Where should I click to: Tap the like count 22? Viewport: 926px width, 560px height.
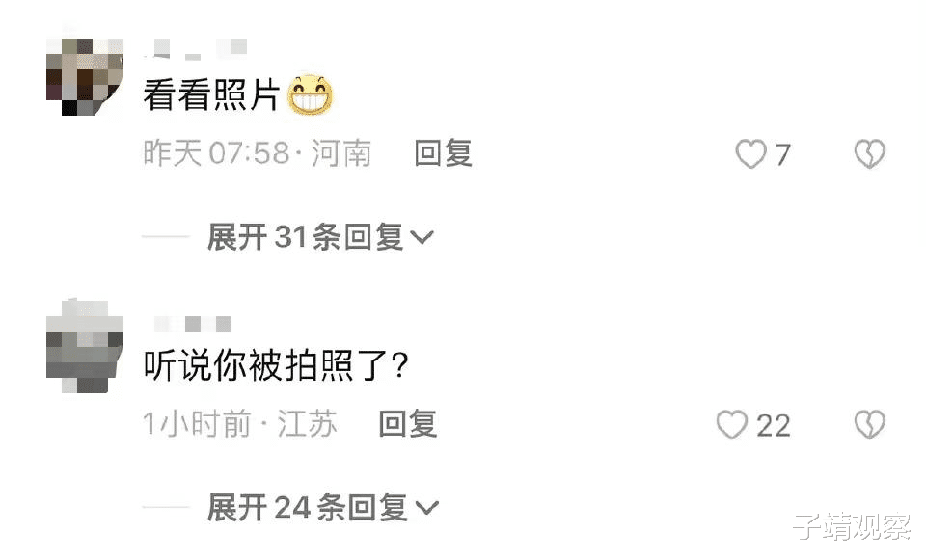(x=773, y=425)
